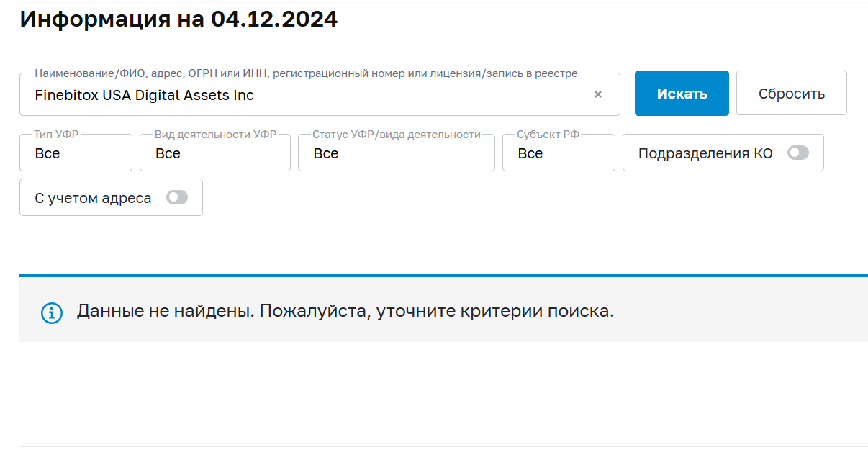Select the Субъект РФ dropdown
This screenshot has width=868, height=460.
(559, 153)
